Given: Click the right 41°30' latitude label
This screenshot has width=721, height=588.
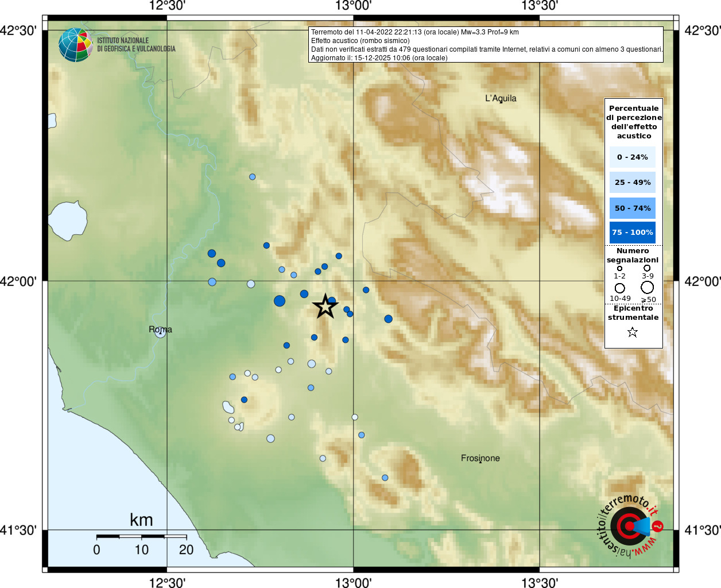Looking at the screenshot, I should point(703,530).
